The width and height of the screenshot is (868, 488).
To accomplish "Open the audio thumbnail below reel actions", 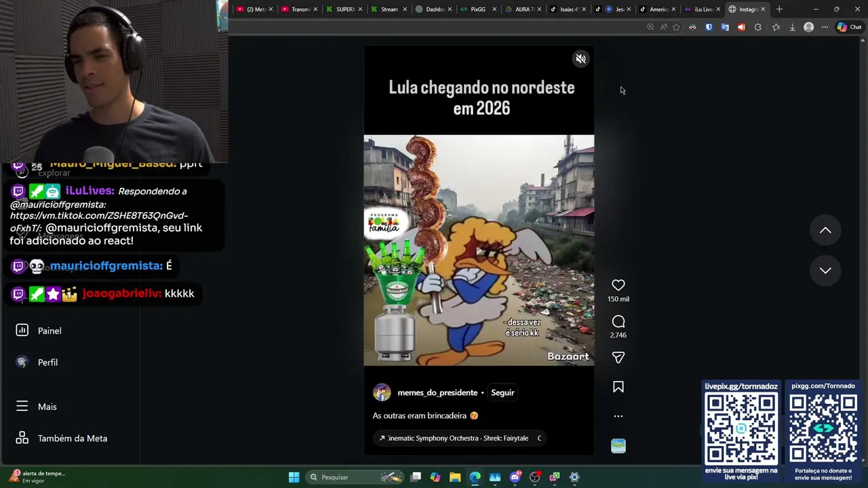I will (618, 445).
